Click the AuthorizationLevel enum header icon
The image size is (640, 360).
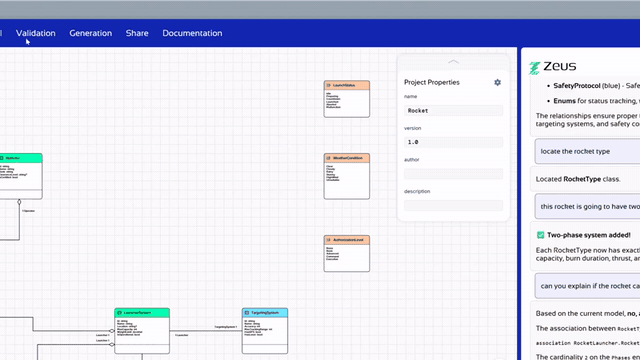click(328, 240)
